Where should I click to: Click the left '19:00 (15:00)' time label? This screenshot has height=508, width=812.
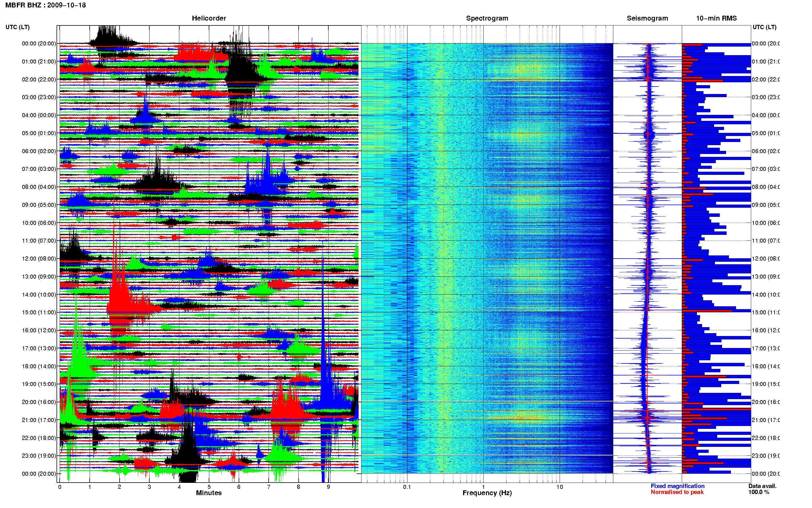click(x=39, y=384)
